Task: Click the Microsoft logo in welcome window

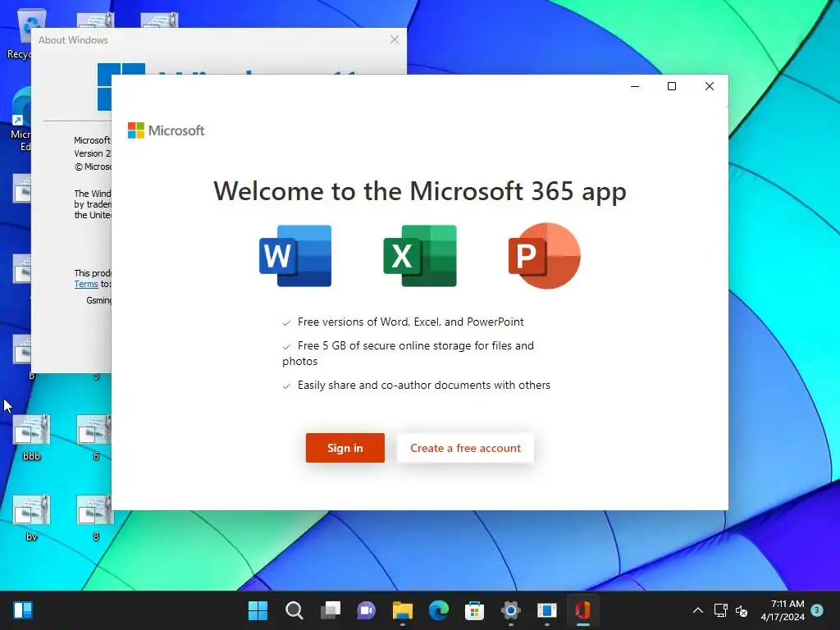Action: (x=166, y=130)
